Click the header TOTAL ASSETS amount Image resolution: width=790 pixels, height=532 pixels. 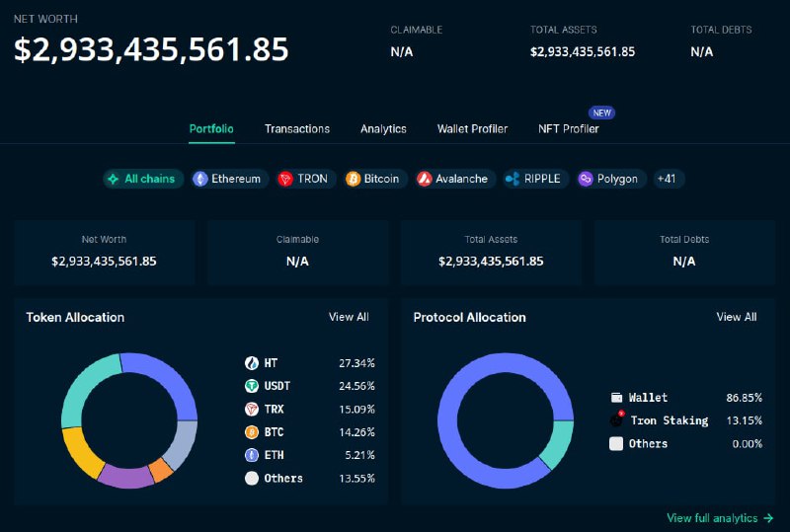[583, 52]
